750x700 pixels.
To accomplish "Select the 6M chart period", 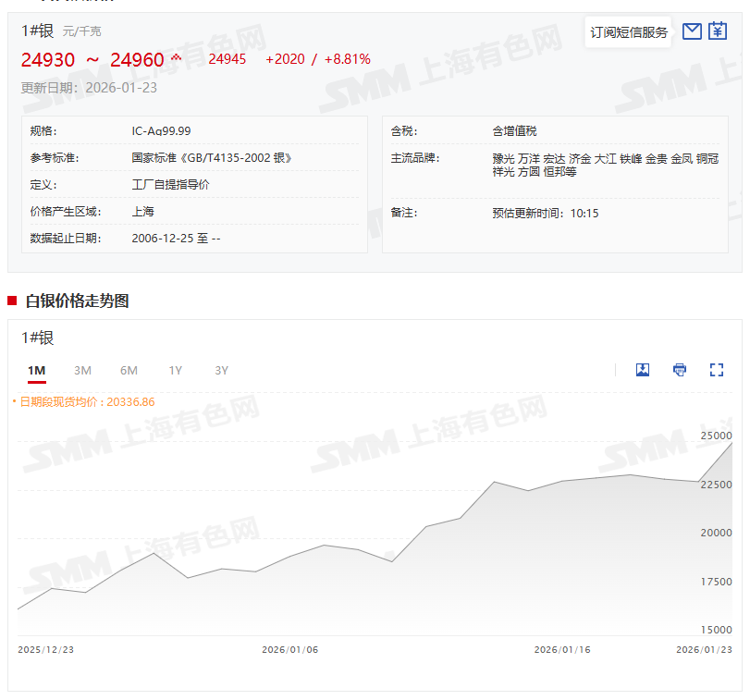I will (x=129, y=371).
